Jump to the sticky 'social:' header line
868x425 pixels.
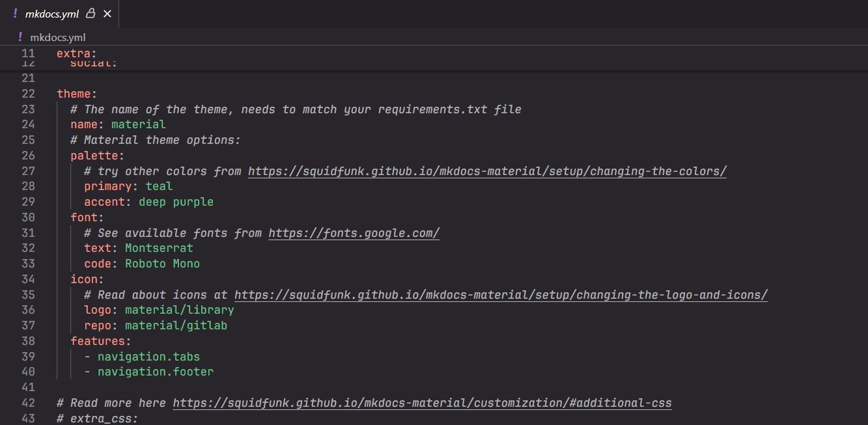tap(93, 64)
